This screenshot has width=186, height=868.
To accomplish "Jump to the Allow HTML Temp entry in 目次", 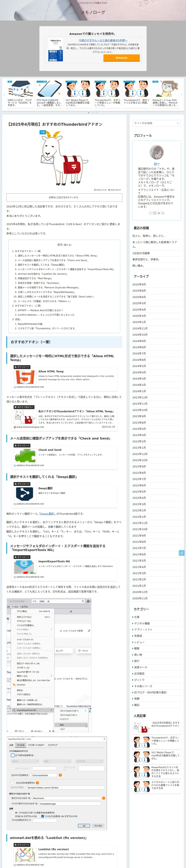I will click(x=57, y=256).
